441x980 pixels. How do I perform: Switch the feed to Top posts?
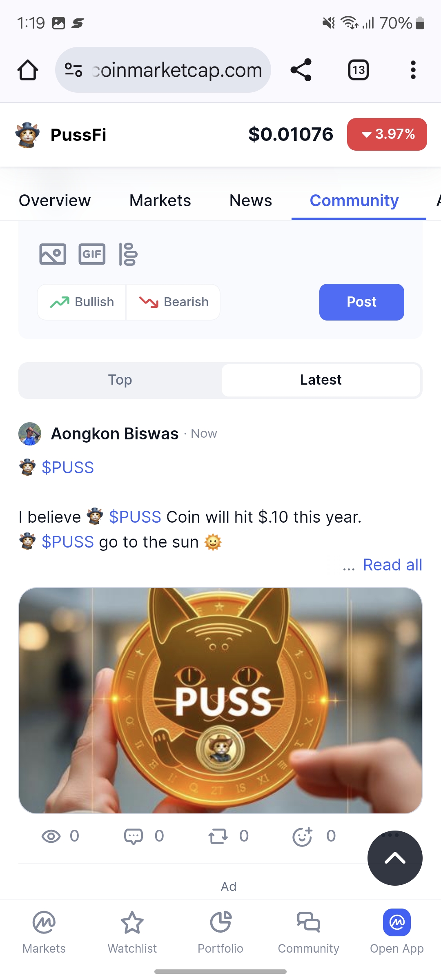tap(120, 380)
